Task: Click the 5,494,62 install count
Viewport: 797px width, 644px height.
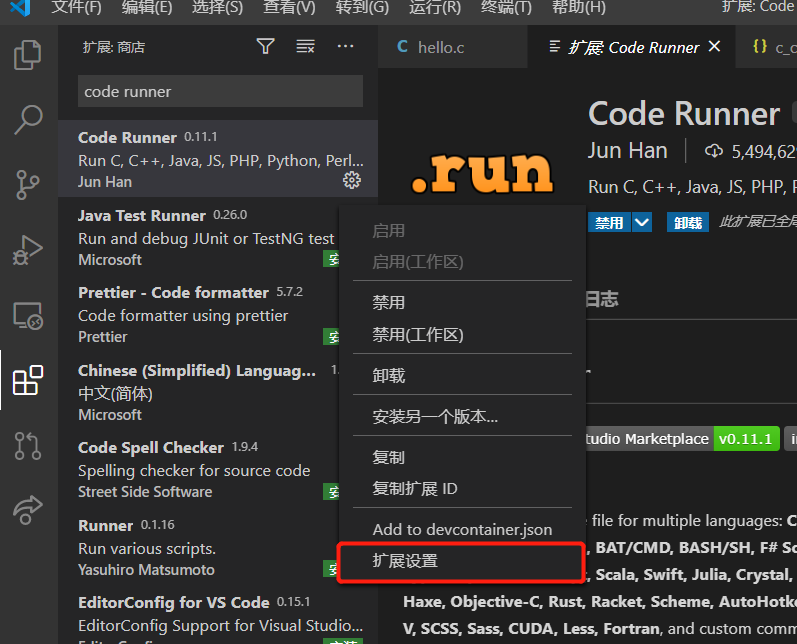Action: tap(751, 151)
